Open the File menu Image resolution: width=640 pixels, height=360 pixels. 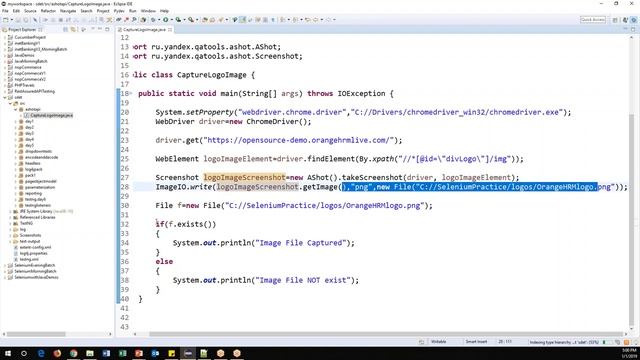pos(5,11)
